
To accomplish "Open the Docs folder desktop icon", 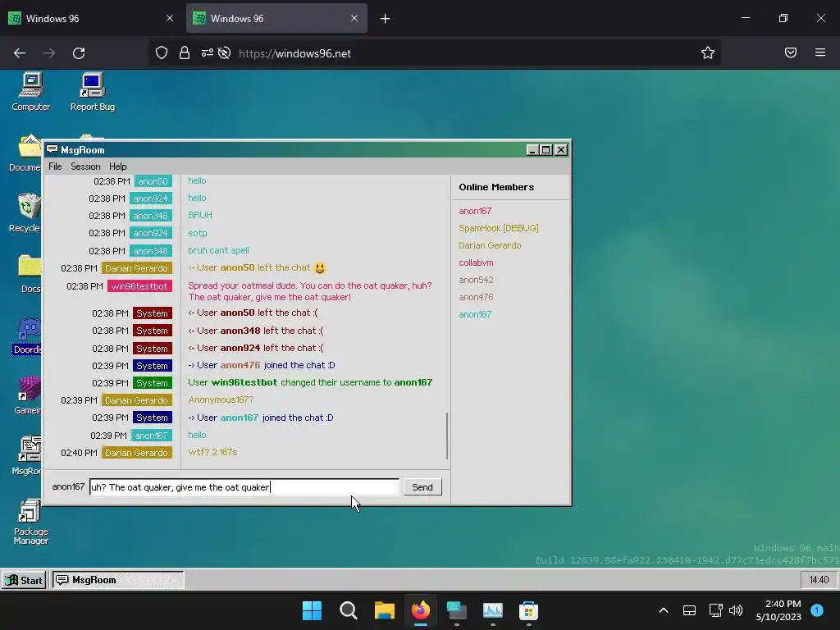I will [28, 274].
